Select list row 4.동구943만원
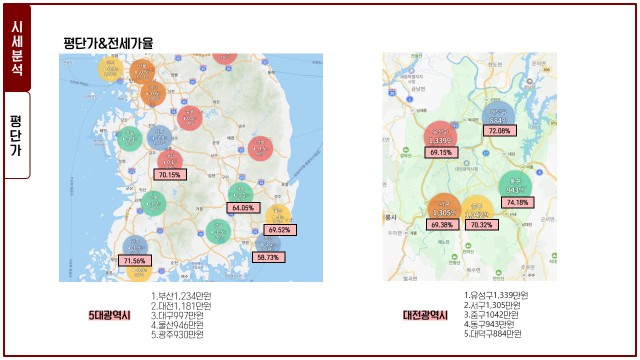Image resolution: width=640 pixels, height=360 pixels. (489, 324)
